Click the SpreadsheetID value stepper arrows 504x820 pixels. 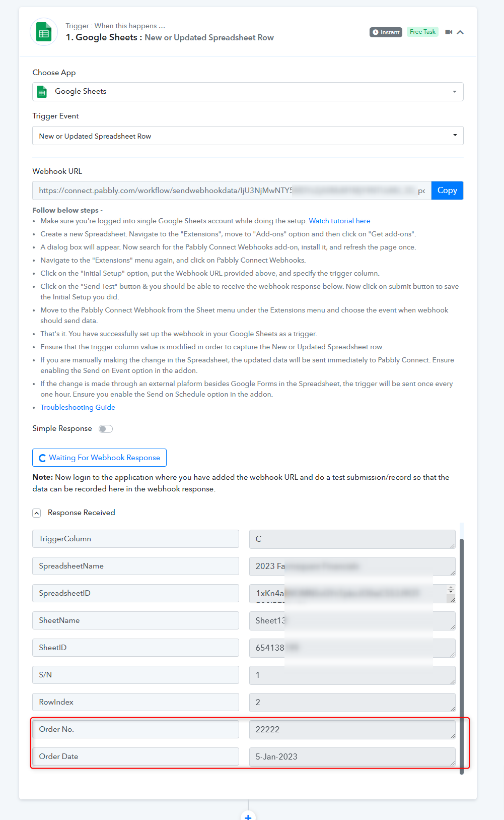click(451, 590)
